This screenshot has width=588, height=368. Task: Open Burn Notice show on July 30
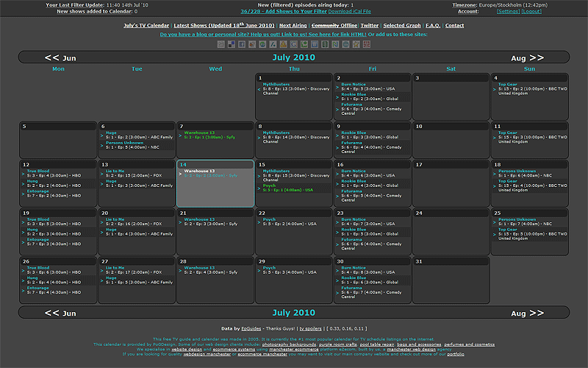point(354,268)
